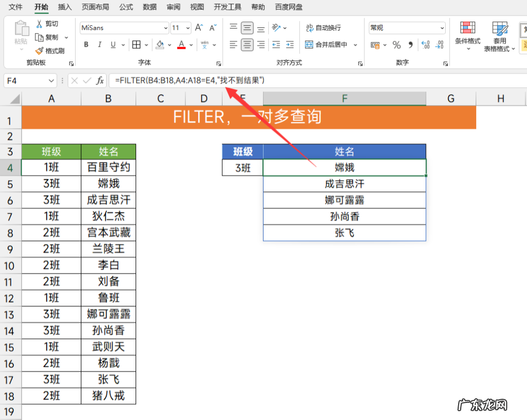Click the Increase Decimal icon
Screen dimensions: 527x420
point(426,45)
